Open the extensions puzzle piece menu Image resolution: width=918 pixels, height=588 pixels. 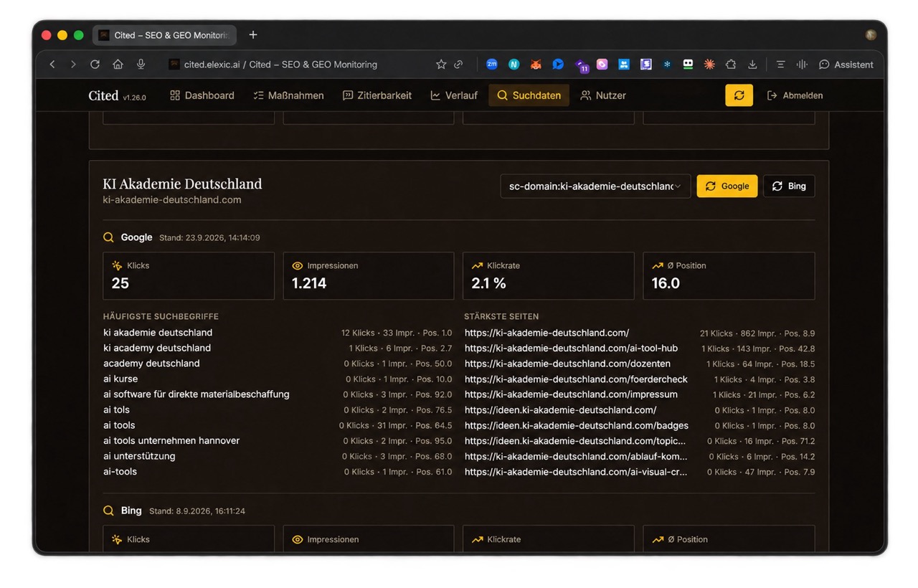pyautogui.click(x=731, y=65)
